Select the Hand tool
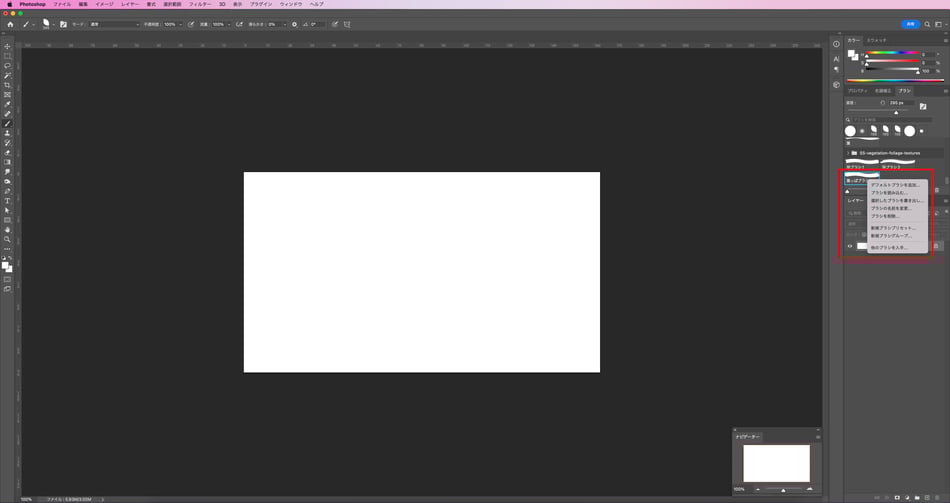 click(7, 230)
